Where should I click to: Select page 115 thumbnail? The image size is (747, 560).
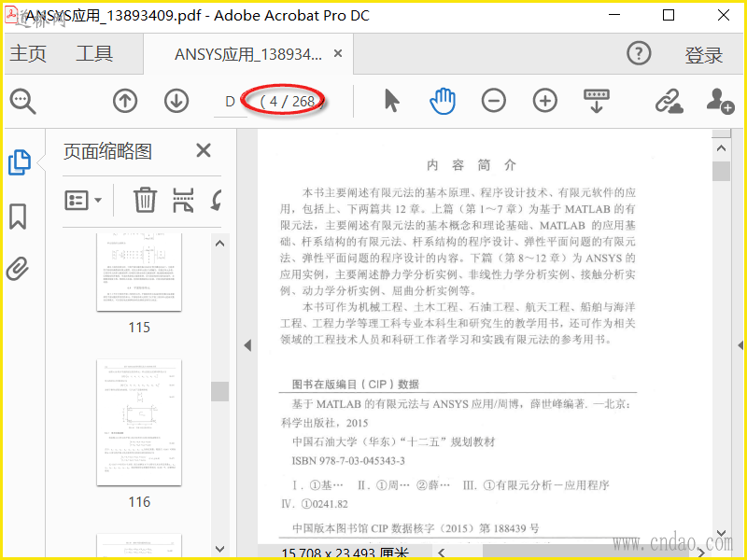pyautogui.click(x=139, y=273)
